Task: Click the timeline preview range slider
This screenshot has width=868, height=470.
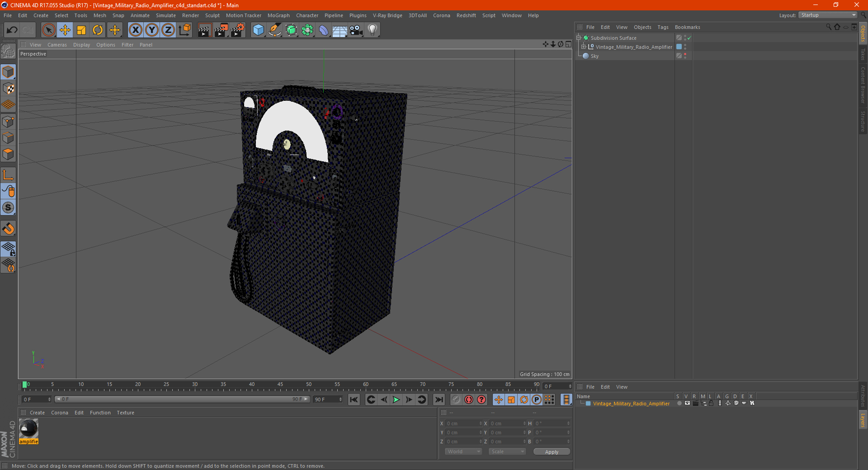Action: coord(182,399)
